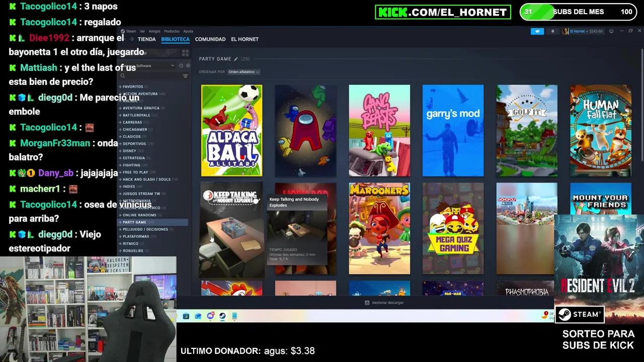This screenshot has width=644, height=362.
Task: Open the Productos menu
Action: [172, 31]
